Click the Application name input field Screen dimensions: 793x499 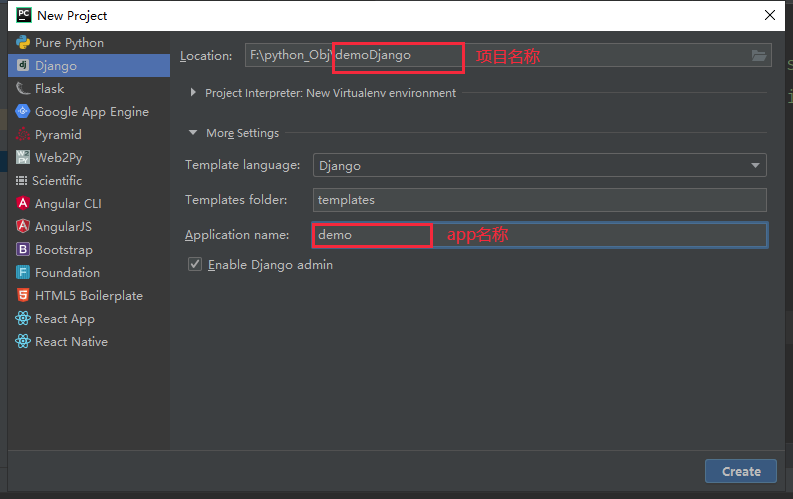pos(540,235)
